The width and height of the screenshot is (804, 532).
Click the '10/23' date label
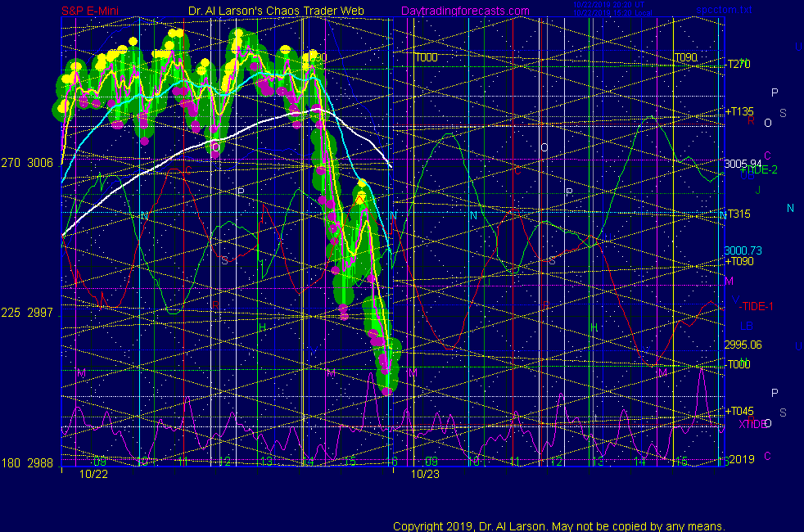pos(425,474)
